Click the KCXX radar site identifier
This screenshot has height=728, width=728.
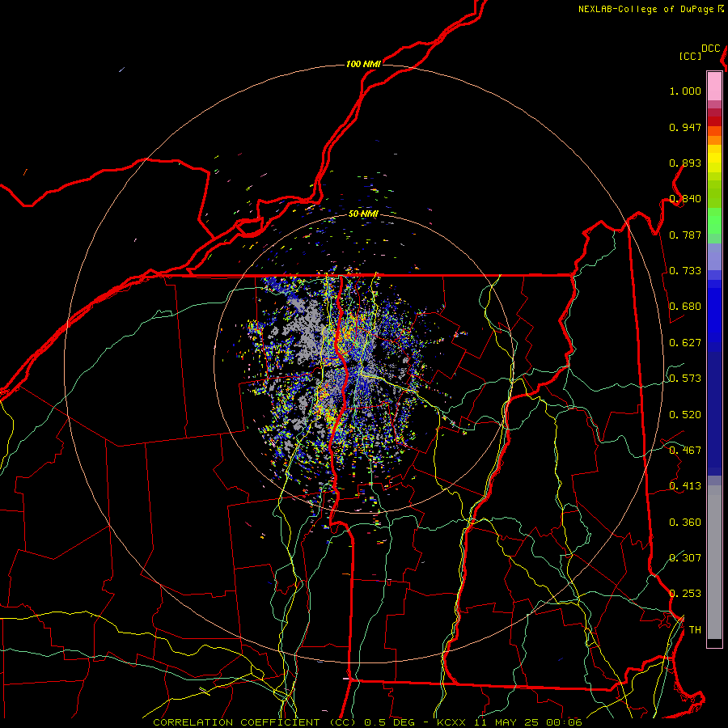click(451, 722)
